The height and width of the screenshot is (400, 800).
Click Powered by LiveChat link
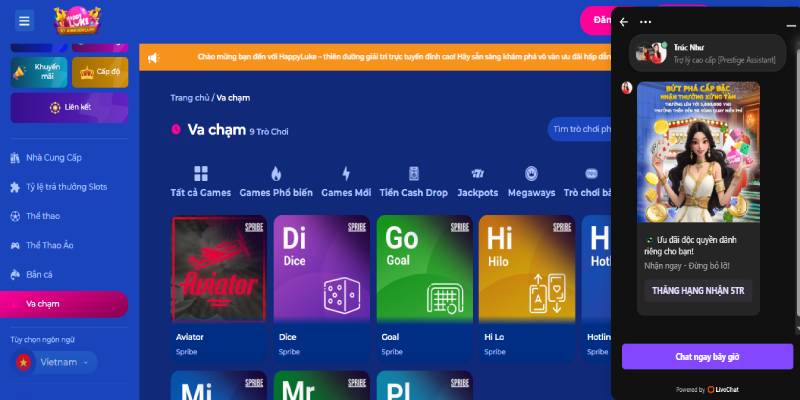(707, 389)
